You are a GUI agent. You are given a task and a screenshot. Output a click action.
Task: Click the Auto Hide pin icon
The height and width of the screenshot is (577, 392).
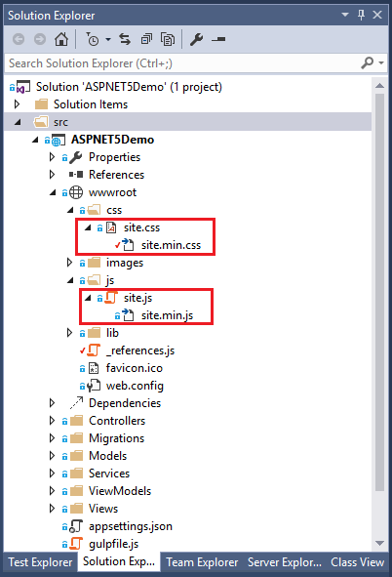361,15
